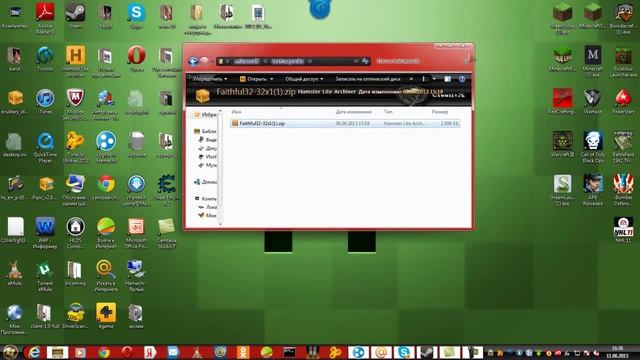The width and height of the screenshot is (640, 360).
Task: Open the Steam desktop shortcut
Action: pos(76,16)
